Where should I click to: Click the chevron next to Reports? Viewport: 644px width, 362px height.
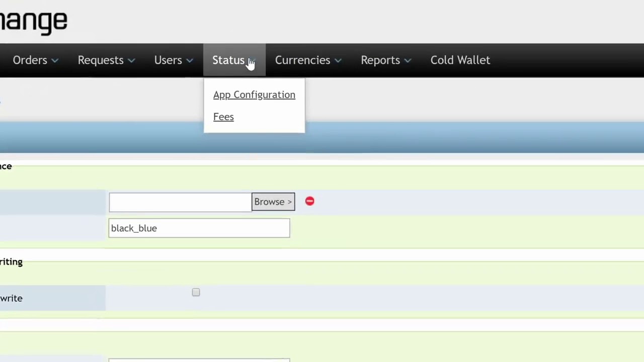(408, 61)
